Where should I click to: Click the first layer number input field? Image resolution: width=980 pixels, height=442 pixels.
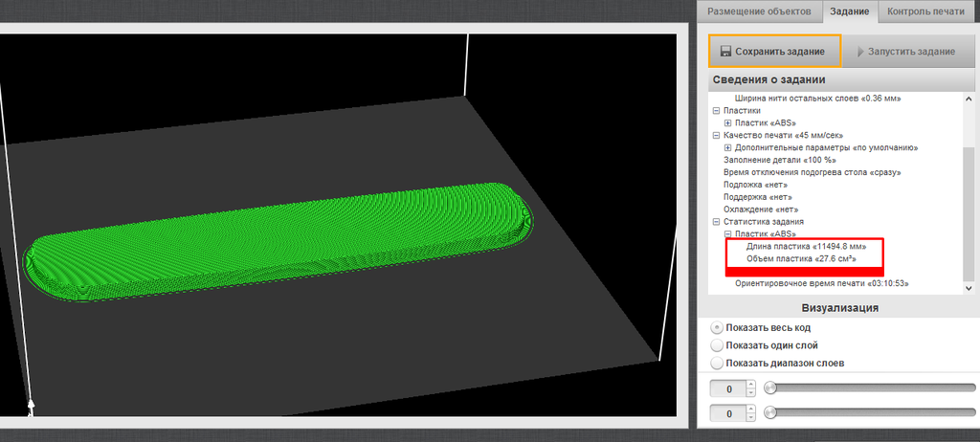[x=726, y=388]
